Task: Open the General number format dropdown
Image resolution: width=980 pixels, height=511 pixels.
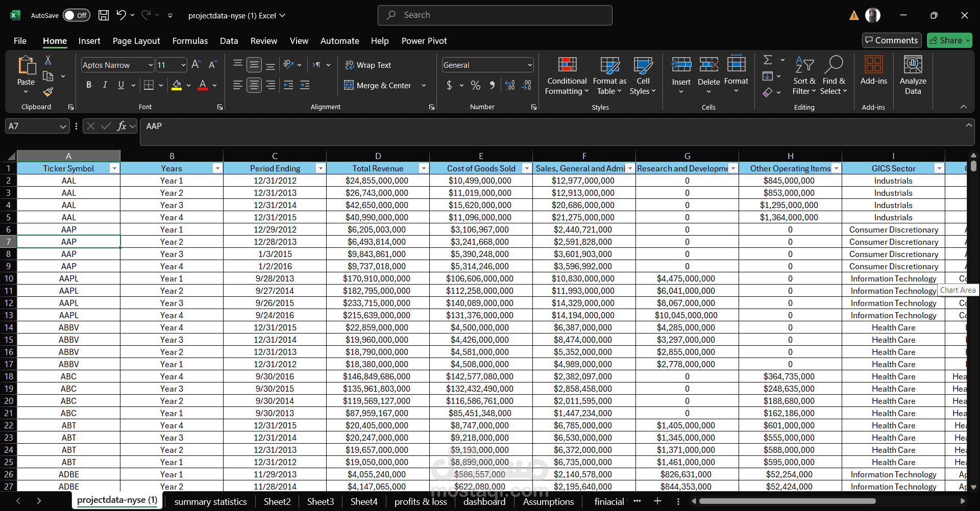Action: click(530, 65)
